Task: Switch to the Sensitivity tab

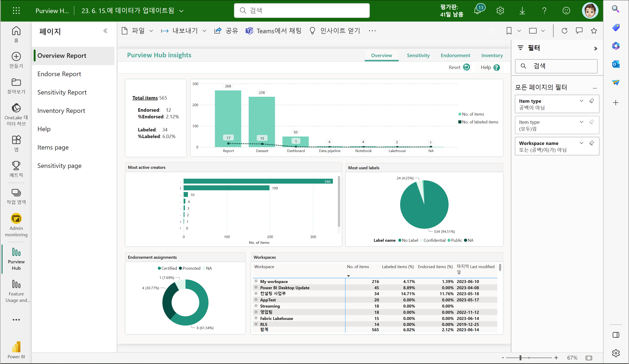Action: pos(418,55)
